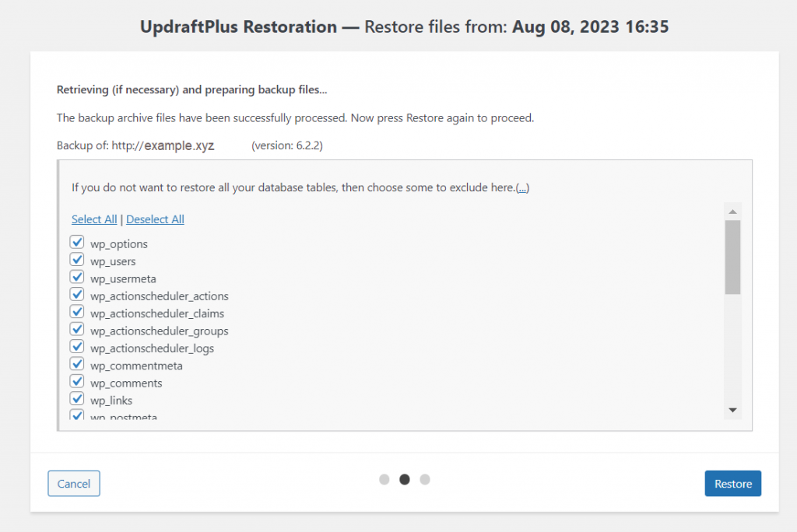Uncheck the wp_postmeta checkbox

[76, 415]
